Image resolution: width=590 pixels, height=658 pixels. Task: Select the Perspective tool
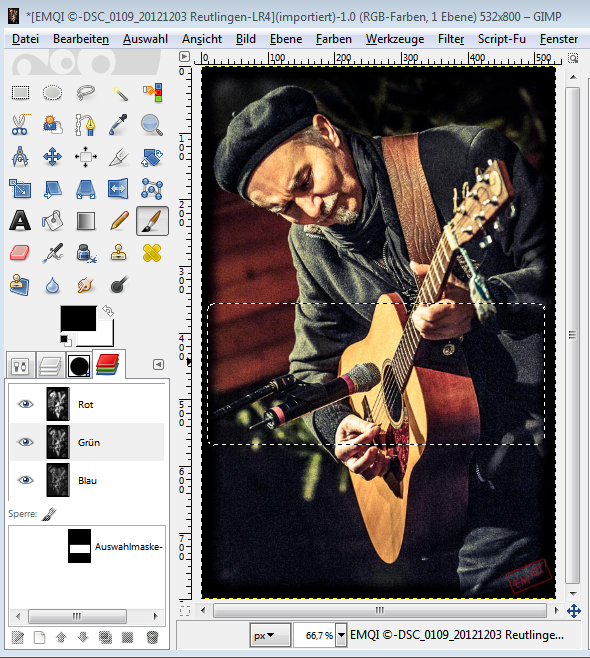click(86, 188)
